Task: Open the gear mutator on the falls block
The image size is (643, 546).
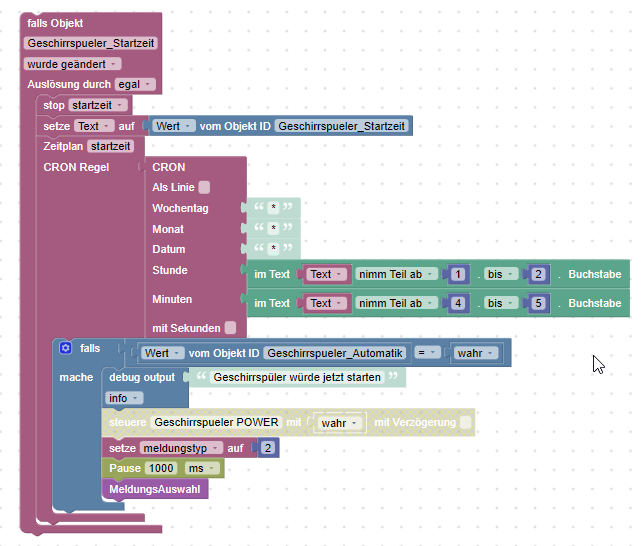Action: (x=65, y=348)
